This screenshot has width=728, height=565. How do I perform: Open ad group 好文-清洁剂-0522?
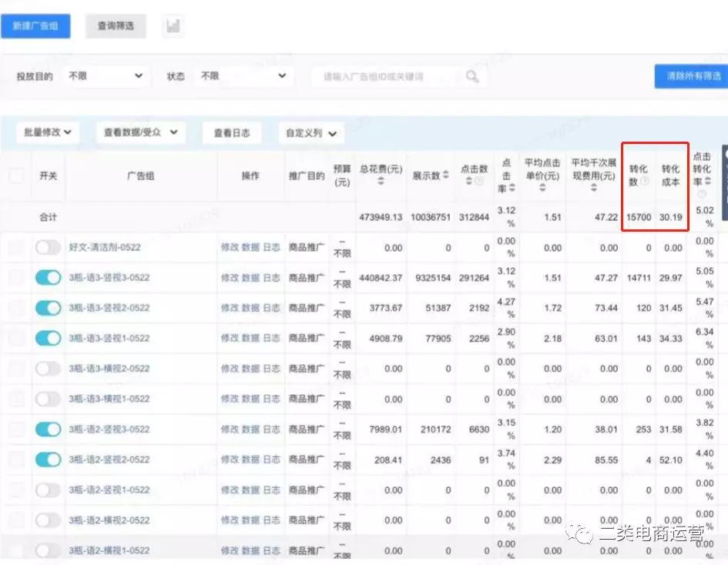(105, 247)
